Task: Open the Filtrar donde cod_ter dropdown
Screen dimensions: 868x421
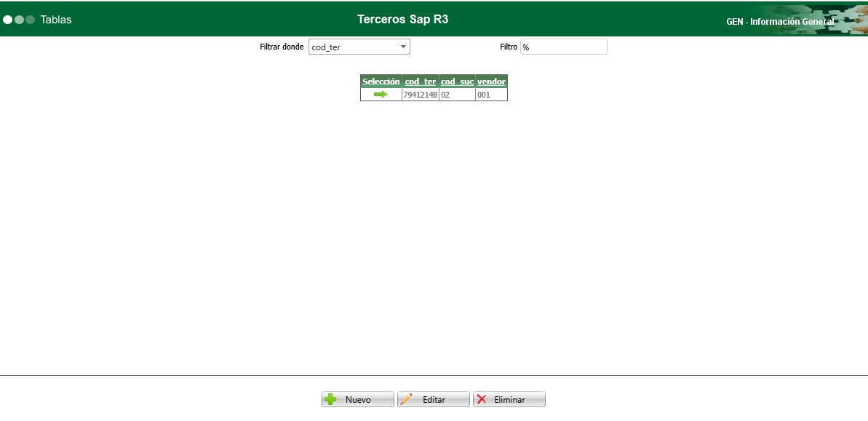Action: click(x=359, y=47)
